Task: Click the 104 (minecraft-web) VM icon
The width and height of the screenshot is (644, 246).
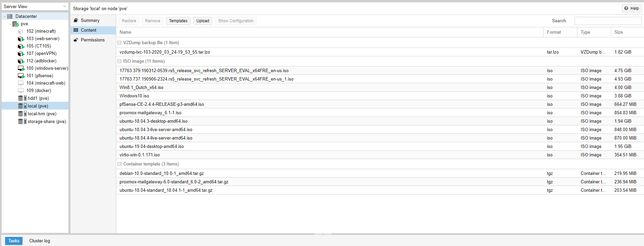Action: tap(21, 83)
